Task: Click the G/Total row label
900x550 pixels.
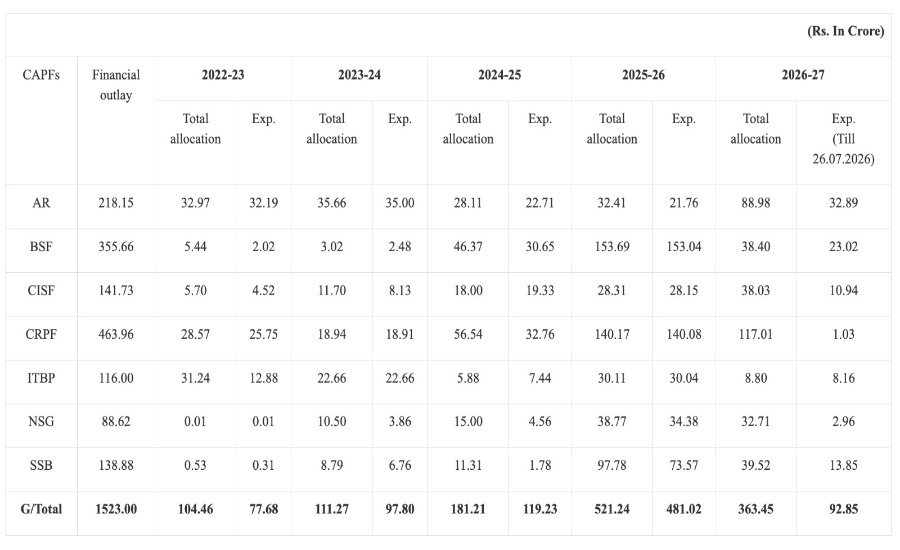Action: (41, 509)
